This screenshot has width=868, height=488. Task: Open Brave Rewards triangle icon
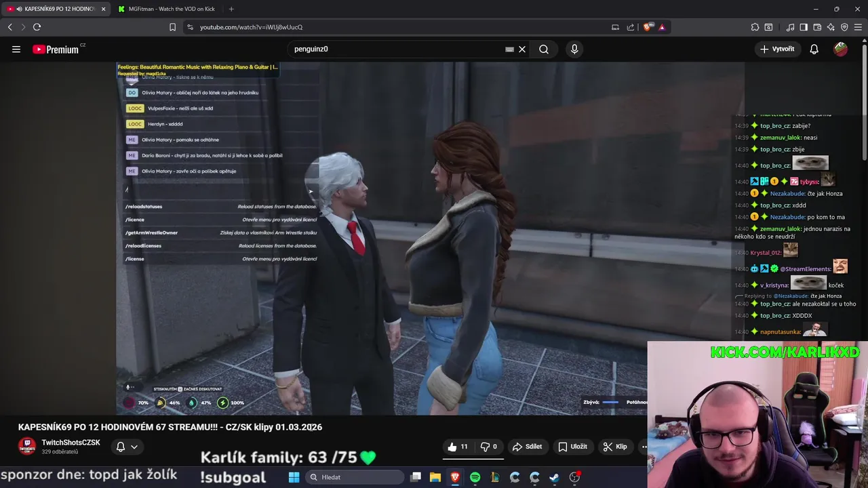662,27
